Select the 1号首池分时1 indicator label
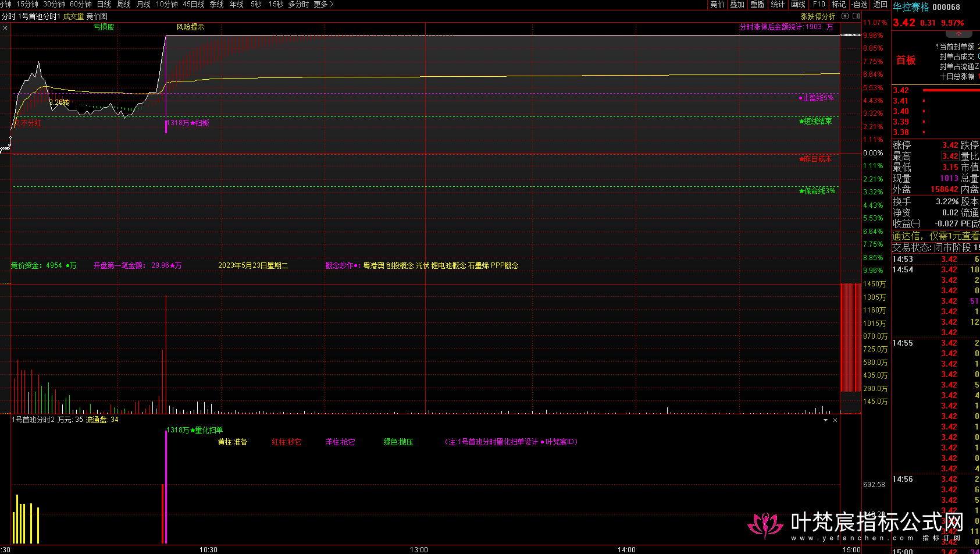The height and width of the screenshot is (554, 980). (x=40, y=16)
